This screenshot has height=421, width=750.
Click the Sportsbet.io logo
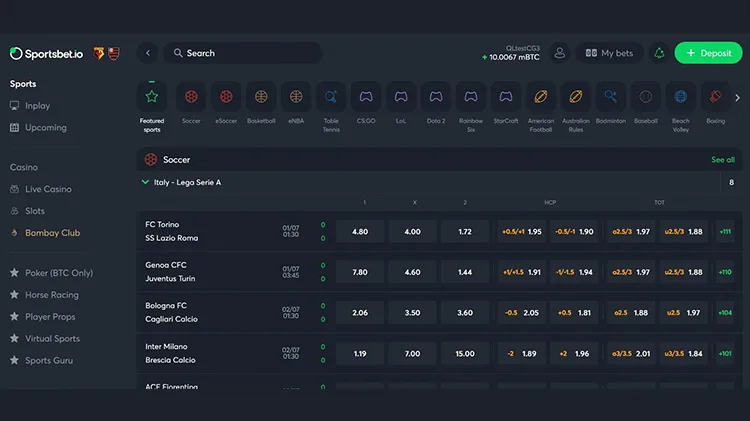click(48, 53)
